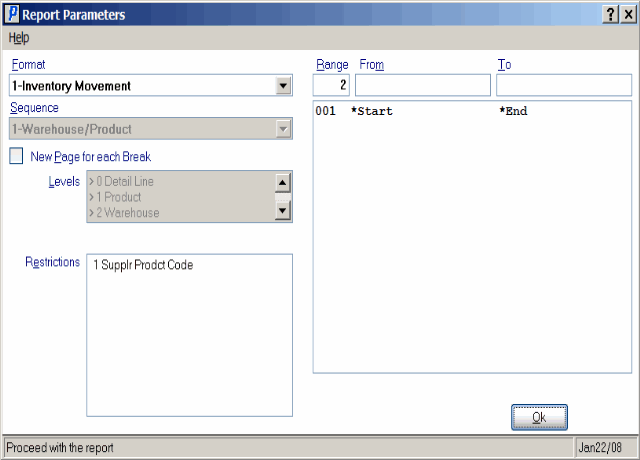Click the Levels list scroll down arrow
The image size is (640, 460).
point(282,211)
